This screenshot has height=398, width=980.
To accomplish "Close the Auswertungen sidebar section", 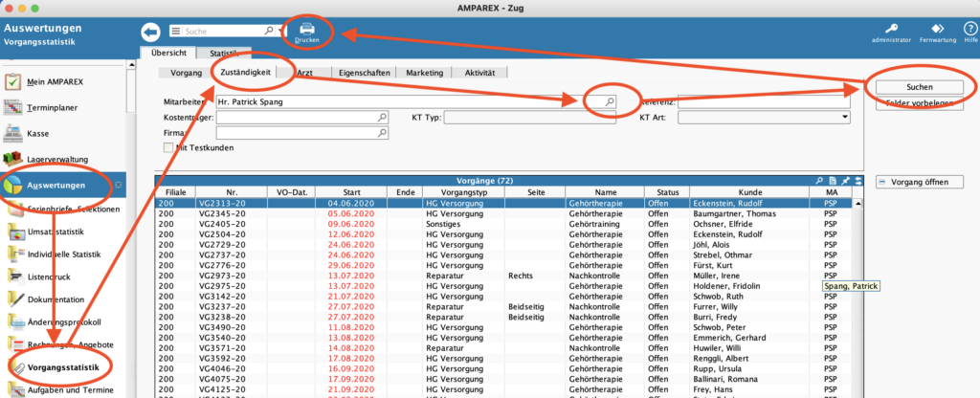I will (x=118, y=185).
